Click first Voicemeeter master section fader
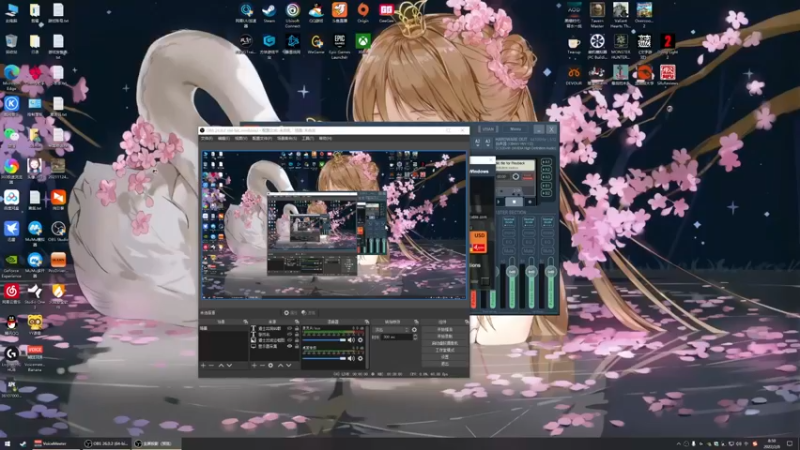This screenshot has height=450, width=800. pos(512,272)
